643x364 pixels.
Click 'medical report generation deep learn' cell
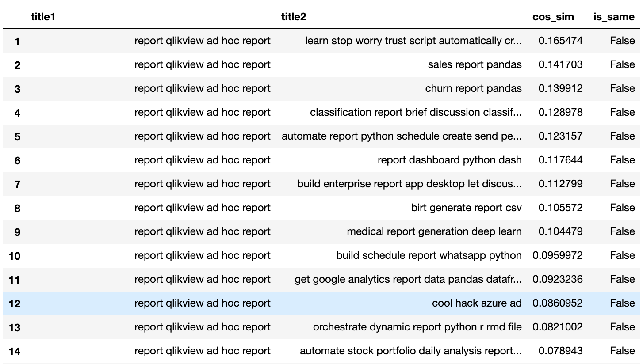tap(434, 232)
